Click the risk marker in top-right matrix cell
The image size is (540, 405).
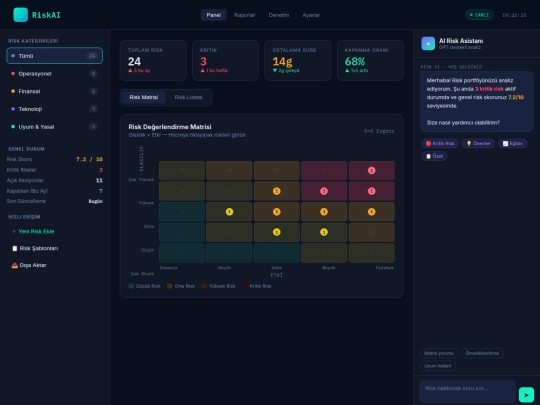[371, 170]
